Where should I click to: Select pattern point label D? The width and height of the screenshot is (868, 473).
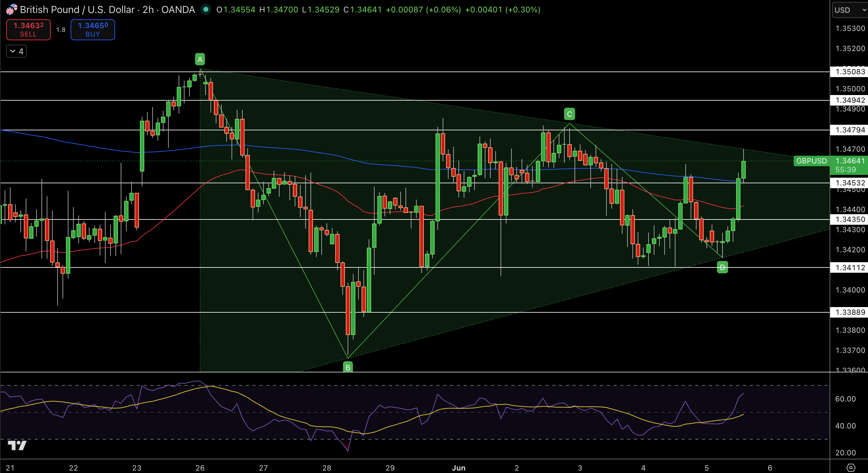point(722,267)
